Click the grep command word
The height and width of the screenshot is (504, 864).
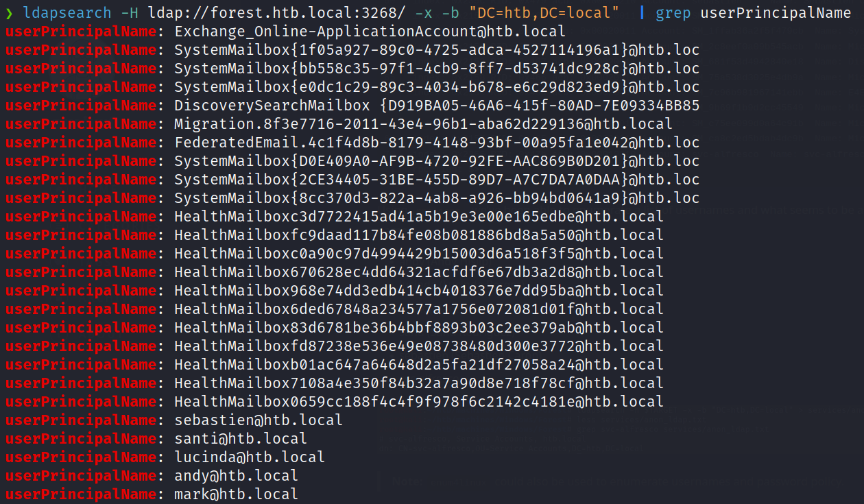pyautogui.click(x=673, y=13)
